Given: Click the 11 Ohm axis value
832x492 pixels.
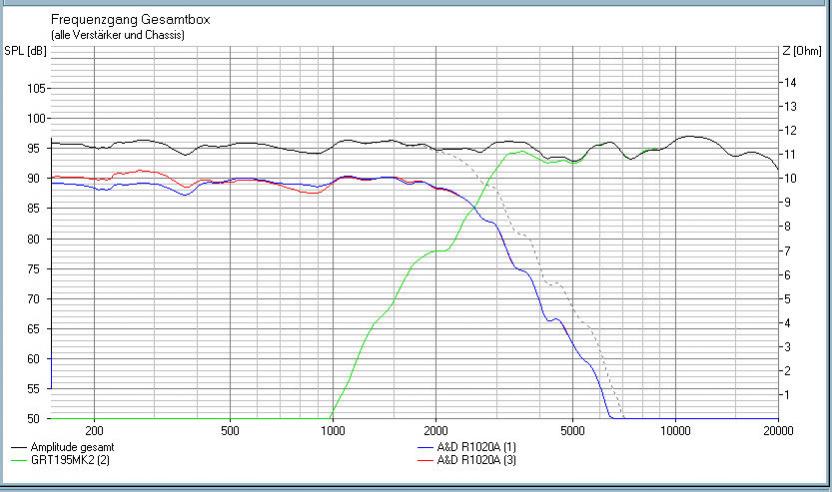Looking at the screenshot, I should coord(790,154).
